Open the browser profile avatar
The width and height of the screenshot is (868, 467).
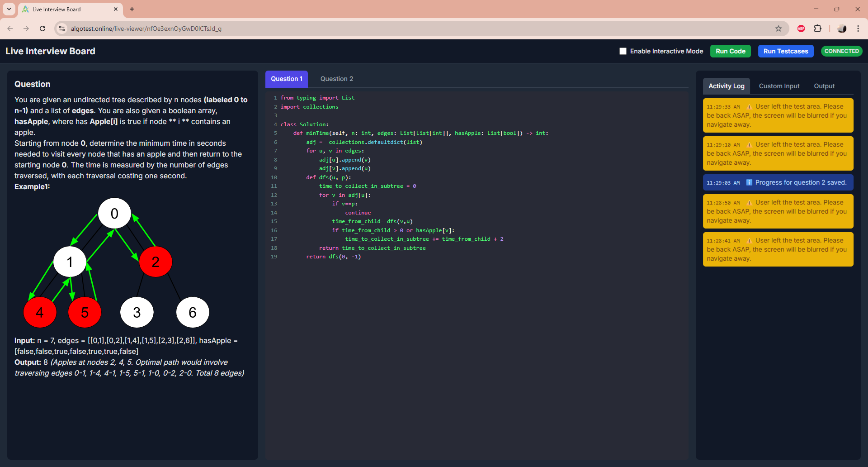[842, 28]
